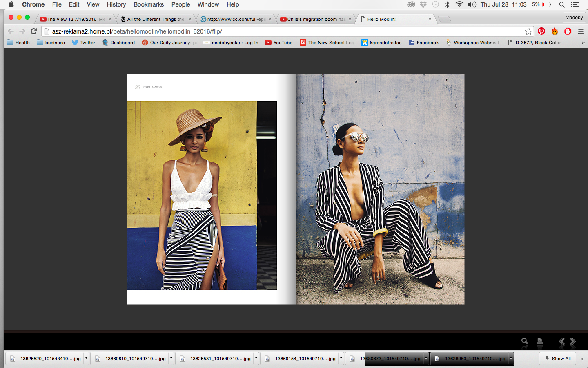Open dropdown for 13626520_101543410 download
Screen dimensions: 588x368
coord(86,358)
